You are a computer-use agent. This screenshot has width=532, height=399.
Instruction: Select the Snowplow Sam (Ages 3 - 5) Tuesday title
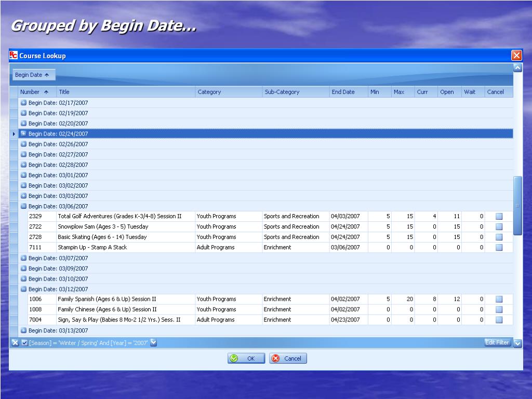pyautogui.click(x=103, y=227)
